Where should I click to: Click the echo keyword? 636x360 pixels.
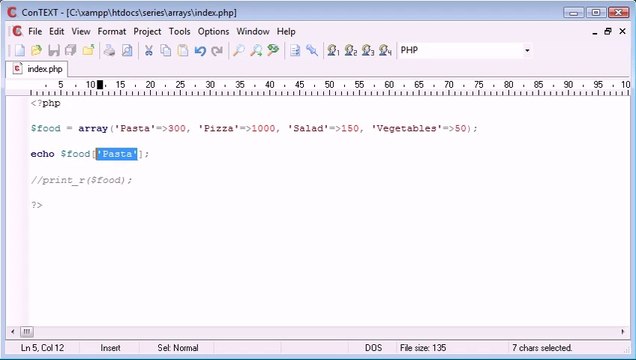(x=43, y=154)
